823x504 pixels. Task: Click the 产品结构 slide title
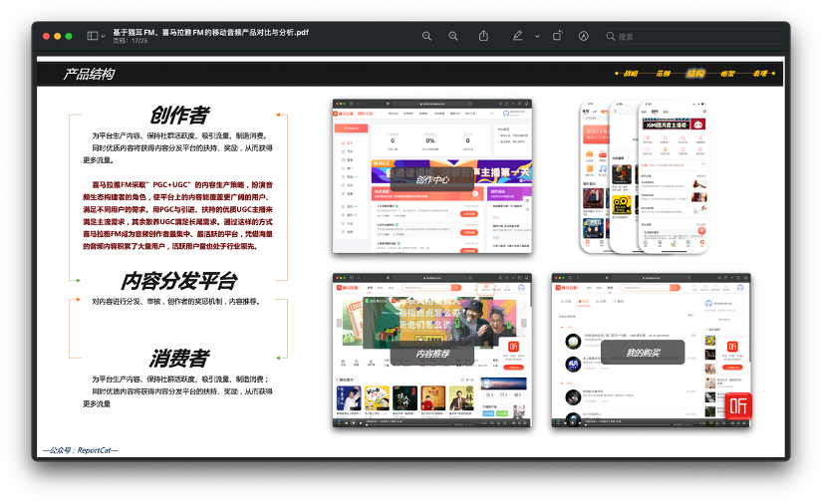point(89,74)
